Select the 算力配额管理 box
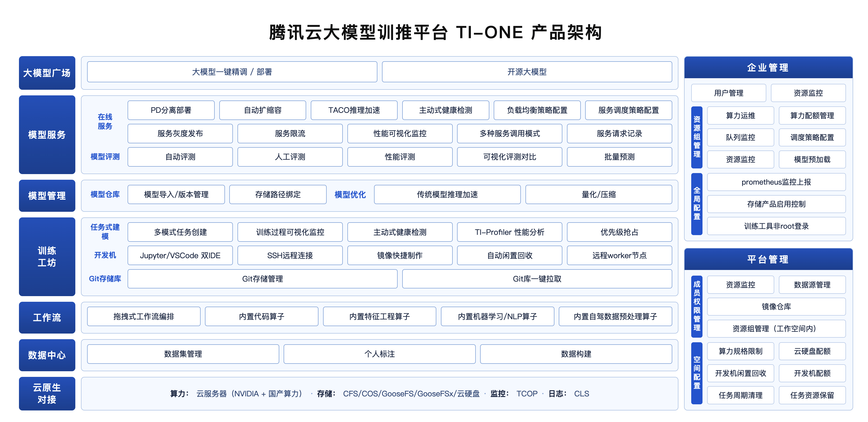The width and height of the screenshot is (868, 422). (x=812, y=116)
